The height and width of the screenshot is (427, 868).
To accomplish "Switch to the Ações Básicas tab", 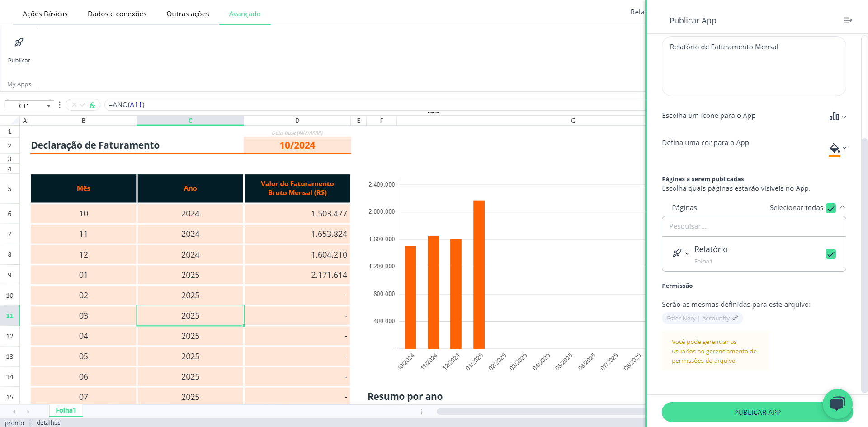I will click(x=45, y=14).
